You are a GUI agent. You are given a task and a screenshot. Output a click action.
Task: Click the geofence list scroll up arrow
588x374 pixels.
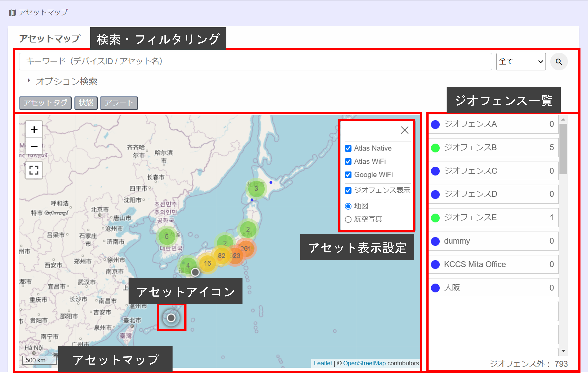click(x=563, y=119)
